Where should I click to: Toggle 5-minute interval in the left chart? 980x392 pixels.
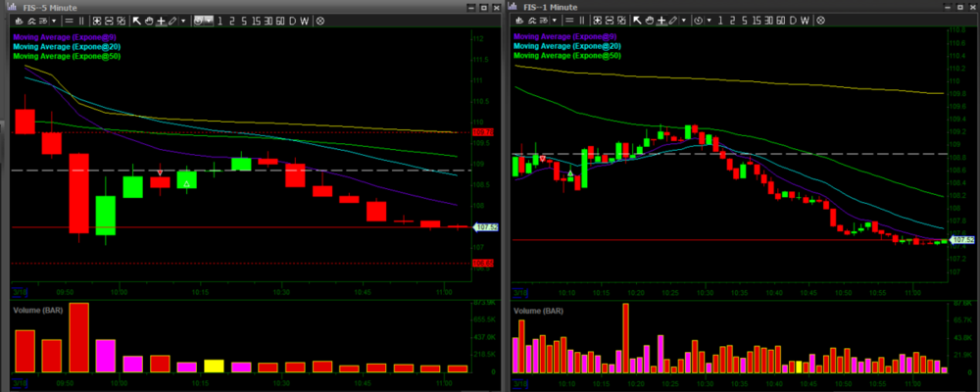pos(242,21)
